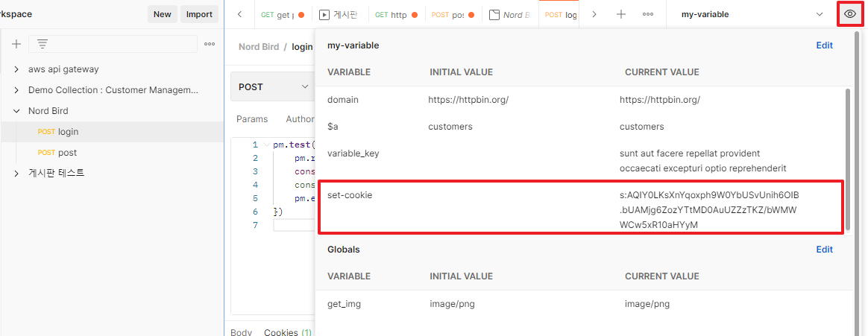The width and height of the screenshot is (868, 336).
Task: Open a new request tab with plus
Action: click(x=621, y=14)
